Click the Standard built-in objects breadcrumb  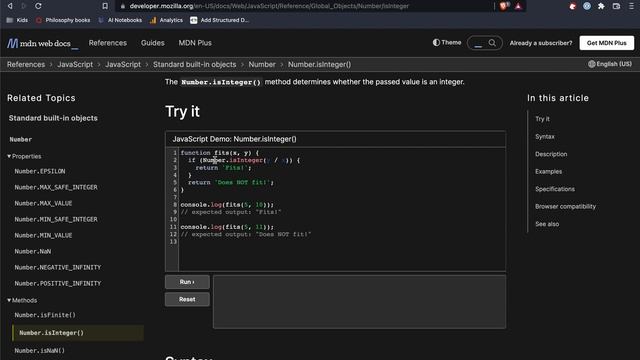[195, 64]
